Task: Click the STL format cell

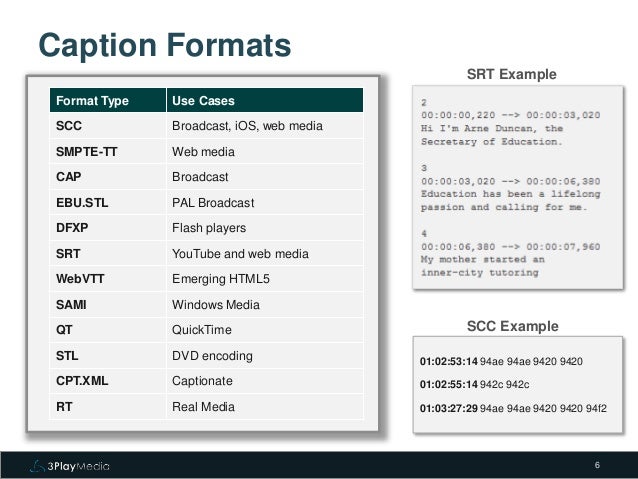Action: (x=108, y=356)
